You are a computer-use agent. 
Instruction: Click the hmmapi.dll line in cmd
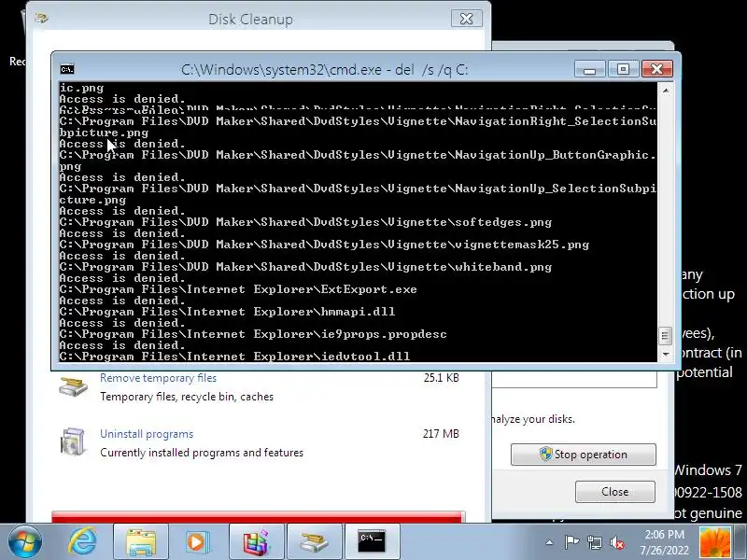[x=227, y=312]
